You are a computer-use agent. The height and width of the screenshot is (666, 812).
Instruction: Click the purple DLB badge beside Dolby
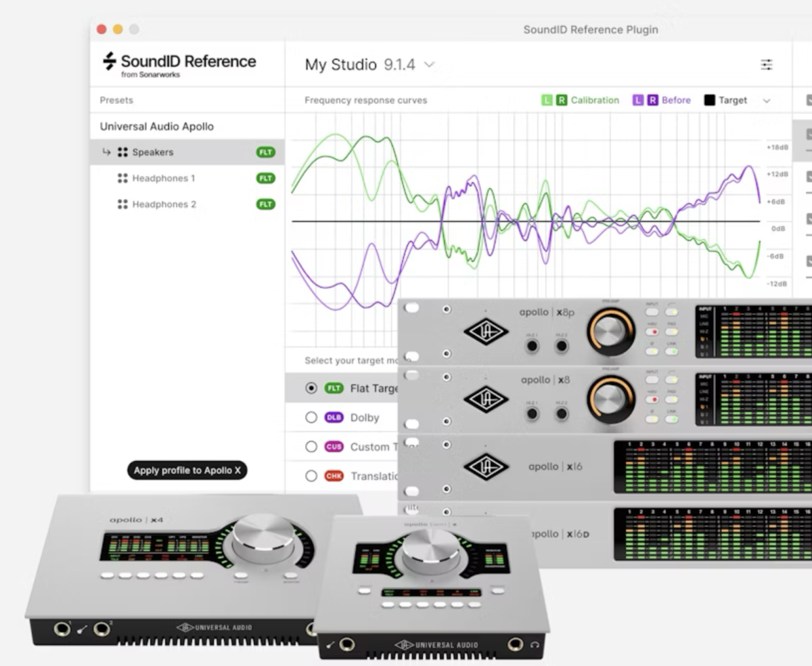[x=334, y=418]
